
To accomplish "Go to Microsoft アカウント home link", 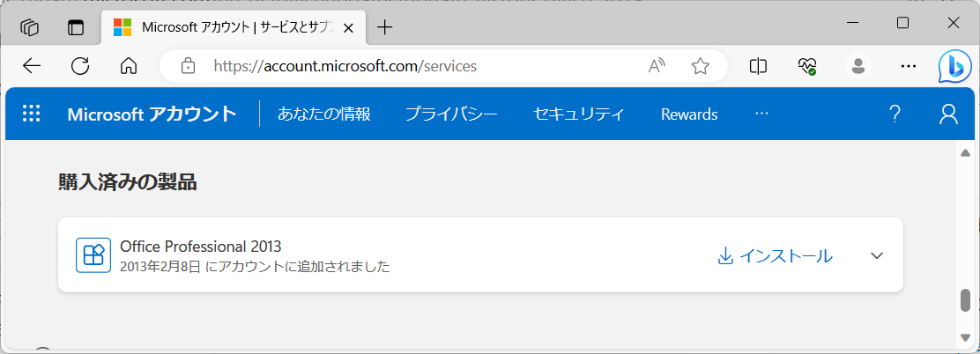I will tap(152, 114).
